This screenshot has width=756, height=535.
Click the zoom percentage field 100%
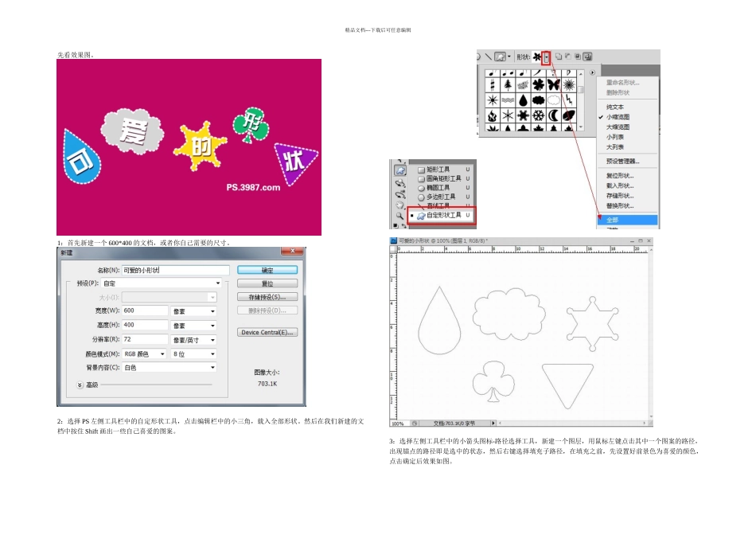point(398,423)
